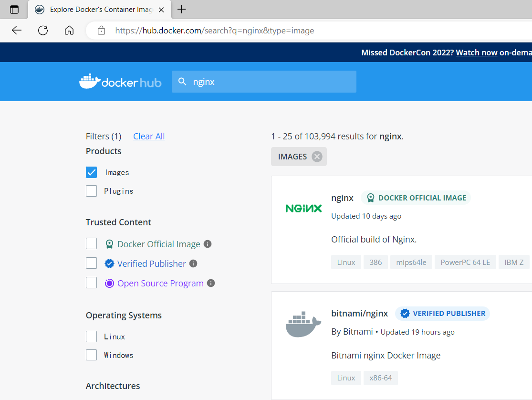Click the PowerPC 64 LE tag
This screenshot has width=532, height=400.
pos(465,262)
